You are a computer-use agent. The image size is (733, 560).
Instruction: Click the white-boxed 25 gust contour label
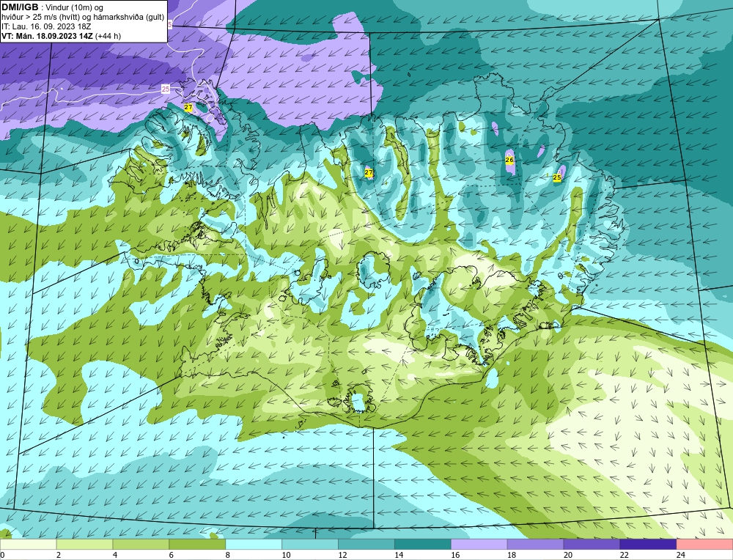(166, 89)
